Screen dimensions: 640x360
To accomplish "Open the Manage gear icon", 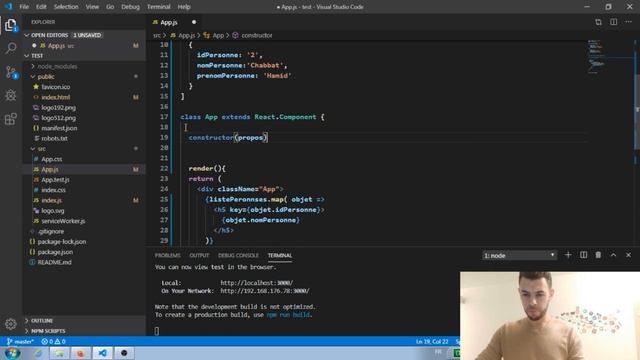I will click(11, 324).
